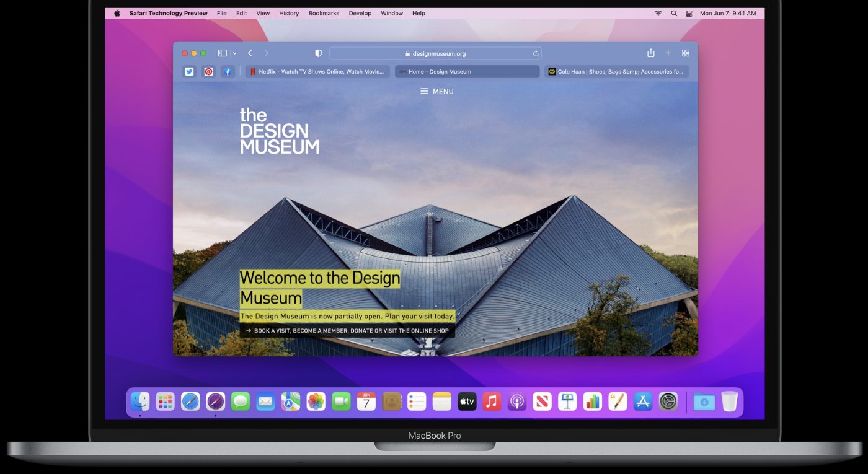
Task: Open the sidebar dropdown chevron
Action: click(x=234, y=54)
